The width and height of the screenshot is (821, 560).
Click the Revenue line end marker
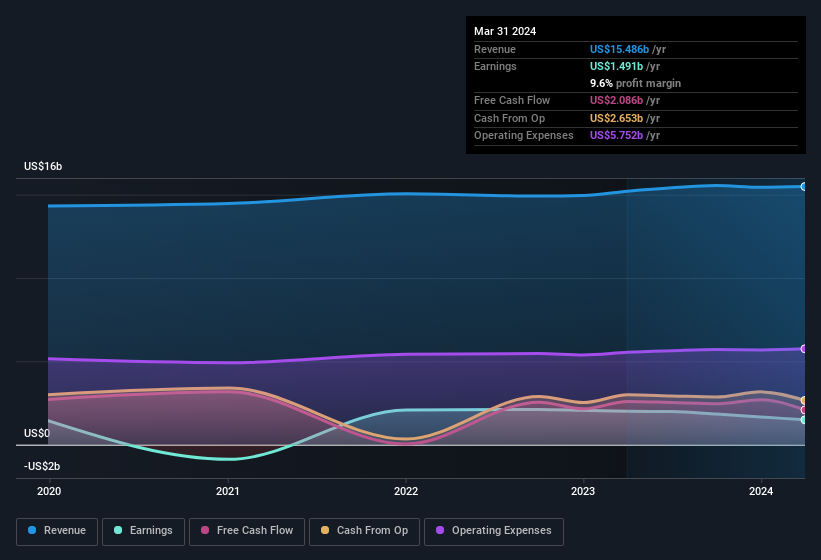(x=804, y=186)
